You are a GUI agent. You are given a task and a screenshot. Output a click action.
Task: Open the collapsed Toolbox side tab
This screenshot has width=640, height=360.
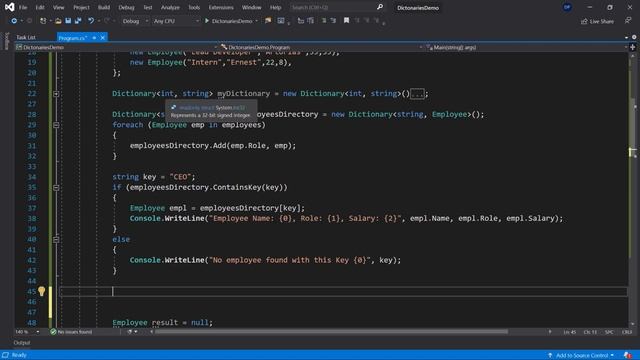(x=6, y=41)
